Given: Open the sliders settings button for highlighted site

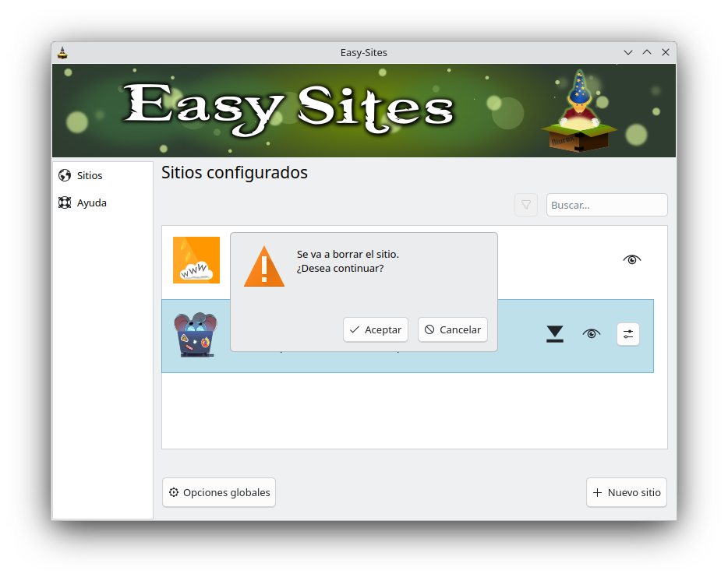Looking at the screenshot, I should pyautogui.click(x=628, y=334).
